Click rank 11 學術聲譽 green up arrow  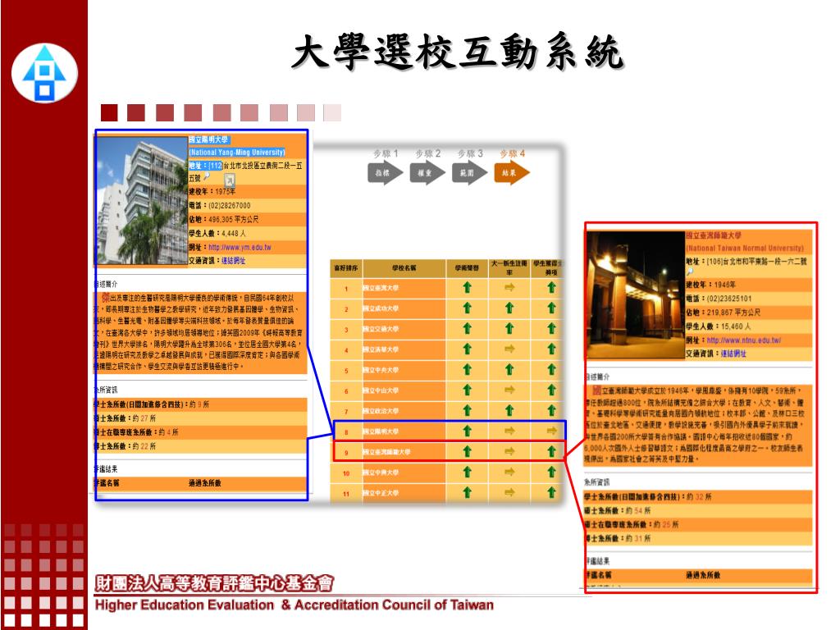tap(467, 492)
